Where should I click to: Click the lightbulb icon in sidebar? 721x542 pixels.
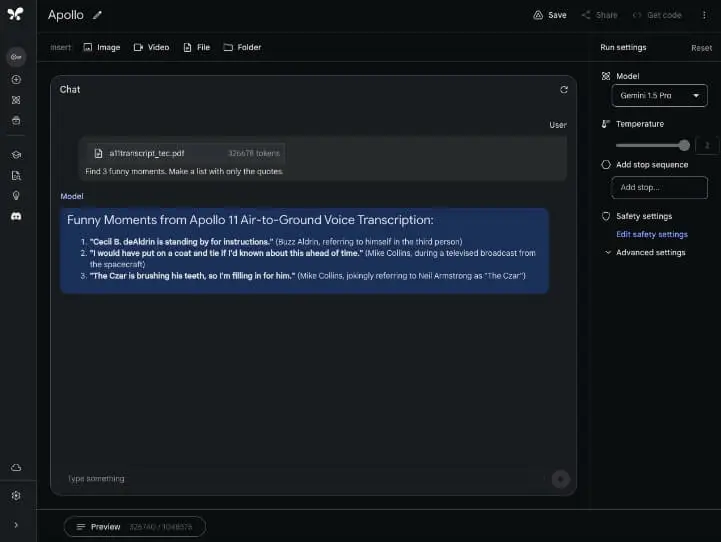tap(16, 195)
